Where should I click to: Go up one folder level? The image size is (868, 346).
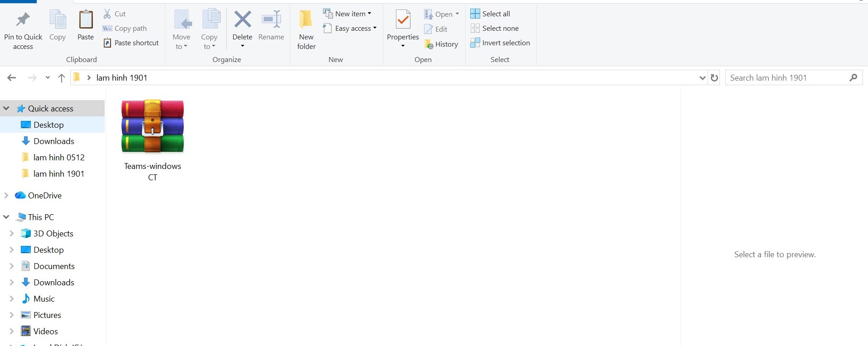pos(62,78)
